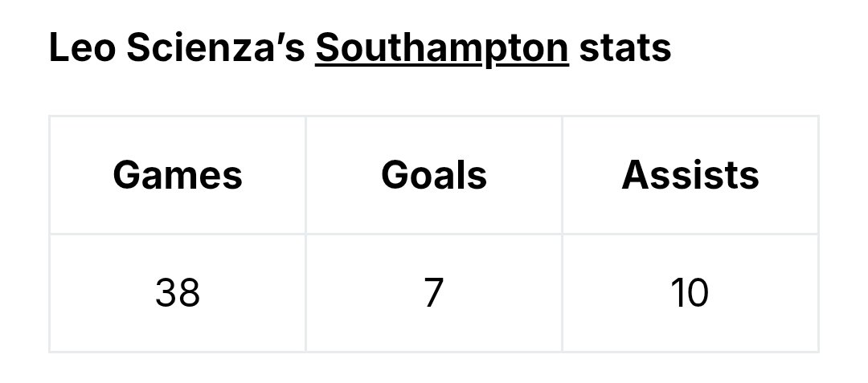This screenshot has height=383, width=868.
Task: Place cursor on the bold "Games" text
Action: [178, 175]
